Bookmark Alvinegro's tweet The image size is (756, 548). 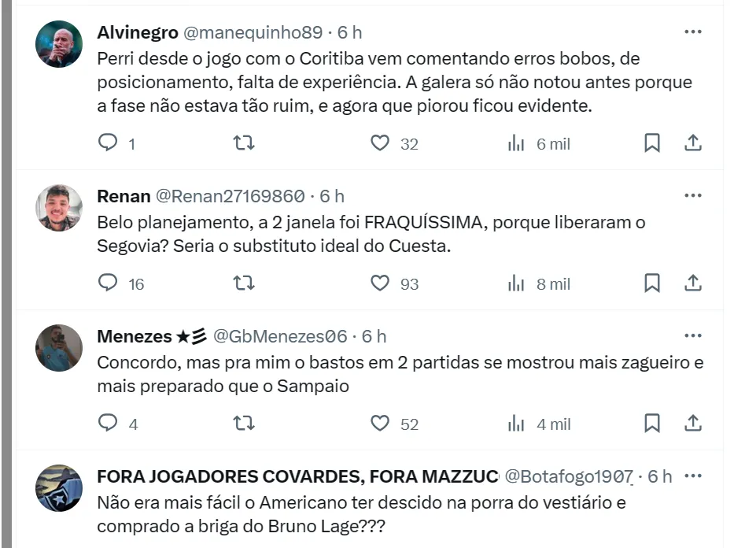click(652, 143)
